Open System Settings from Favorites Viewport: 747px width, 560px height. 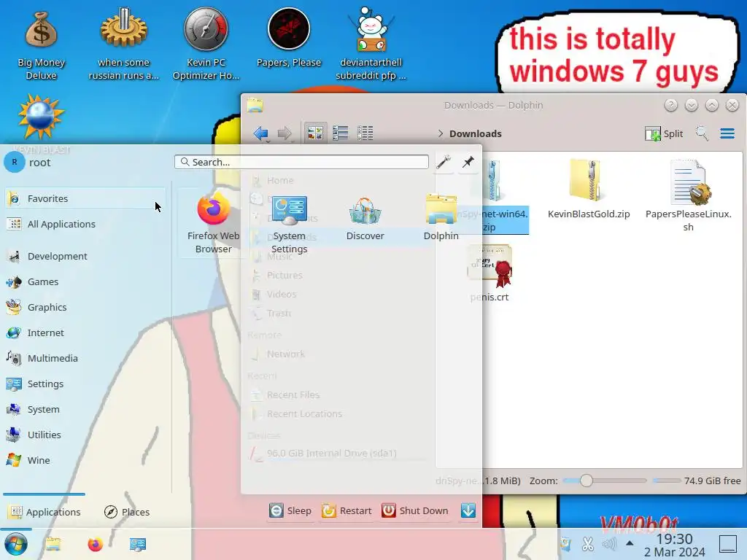289,223
